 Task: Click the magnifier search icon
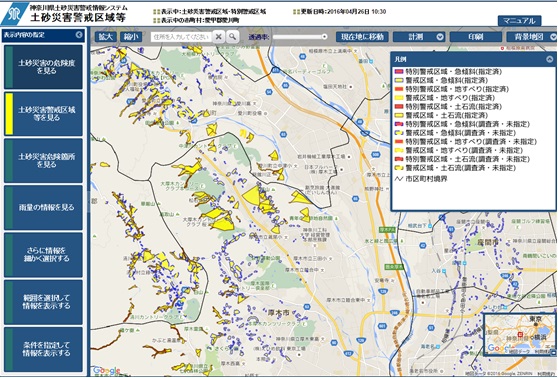[x=232, y=36]
